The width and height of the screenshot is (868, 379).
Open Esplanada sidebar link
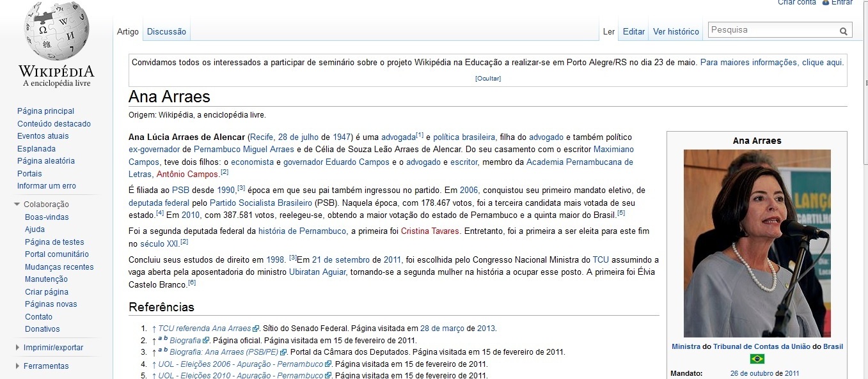[36, 149]
